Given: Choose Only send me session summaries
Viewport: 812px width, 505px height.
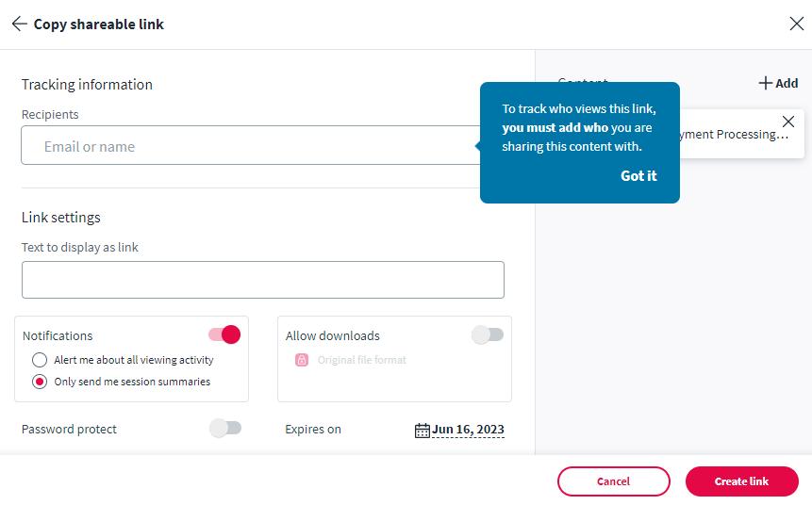Looking at the screenshot, I should click(40, 382).
